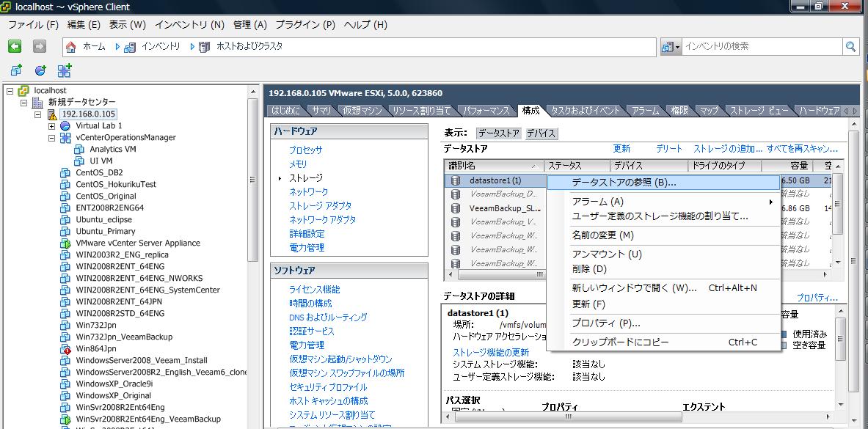Open the ライセンス機能 software link
Image resolution: width=868 pixels, height=429 pixels.
[x=315, y=290]
